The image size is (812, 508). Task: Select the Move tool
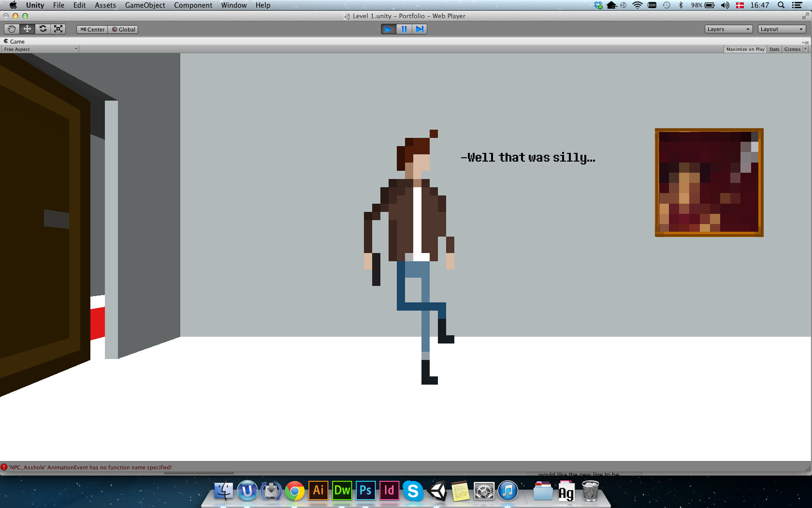[x=27, y=29]
